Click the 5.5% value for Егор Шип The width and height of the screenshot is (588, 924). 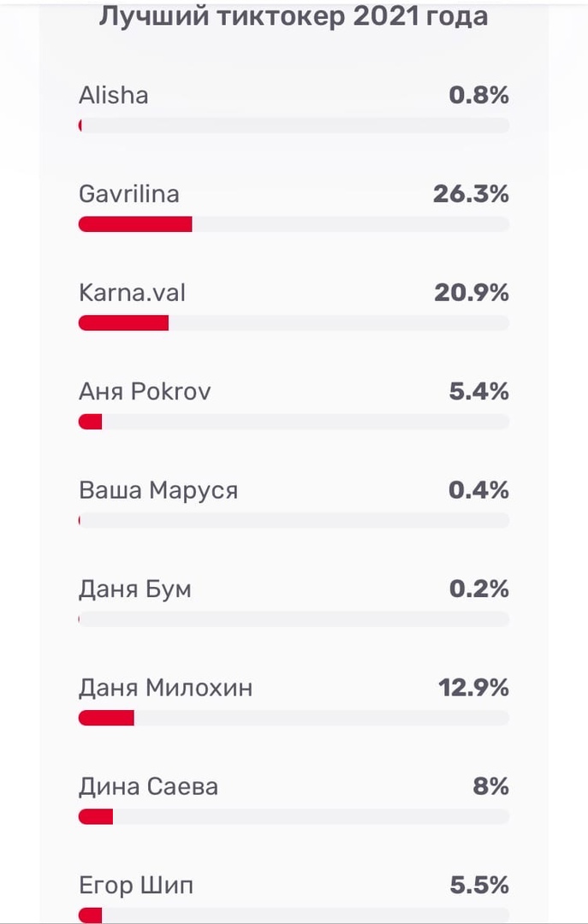coord(479,885)
